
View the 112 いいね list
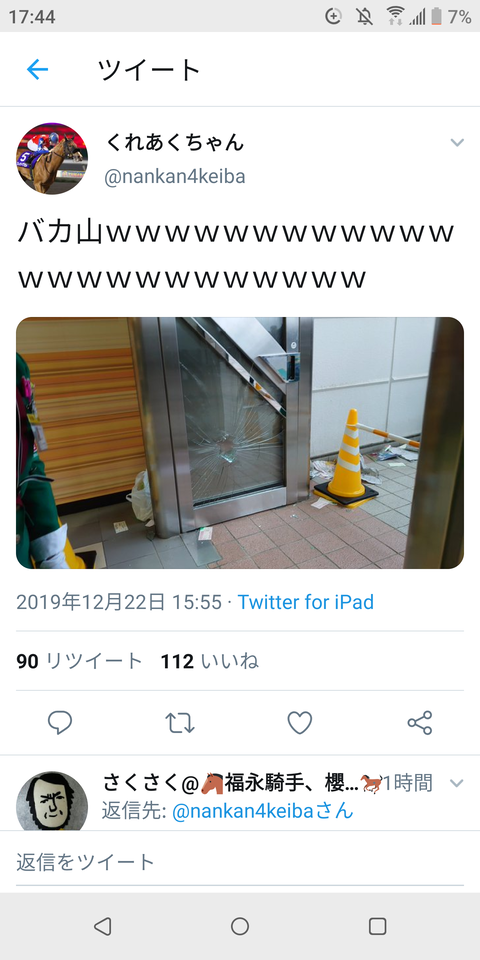tap(209, 661)
